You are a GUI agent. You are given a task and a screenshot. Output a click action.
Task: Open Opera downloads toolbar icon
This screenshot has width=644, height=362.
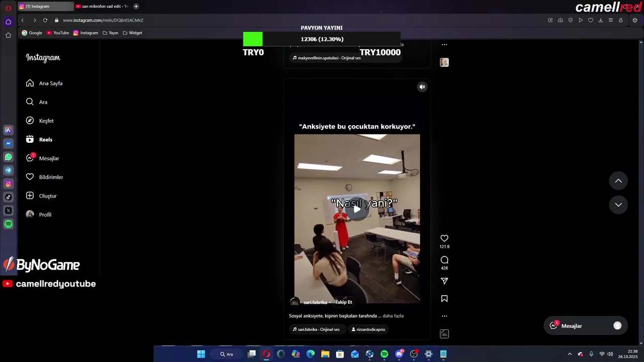[601, 20]
